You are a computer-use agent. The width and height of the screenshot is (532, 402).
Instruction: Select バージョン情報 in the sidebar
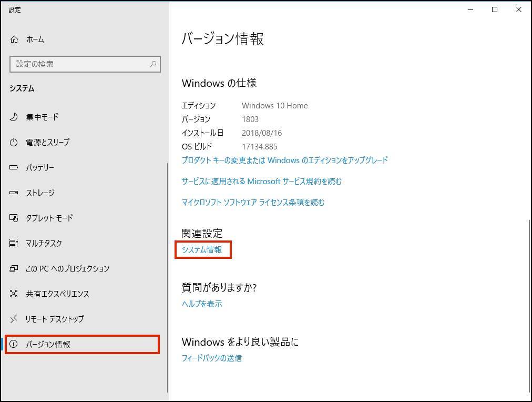click(48, 344)
